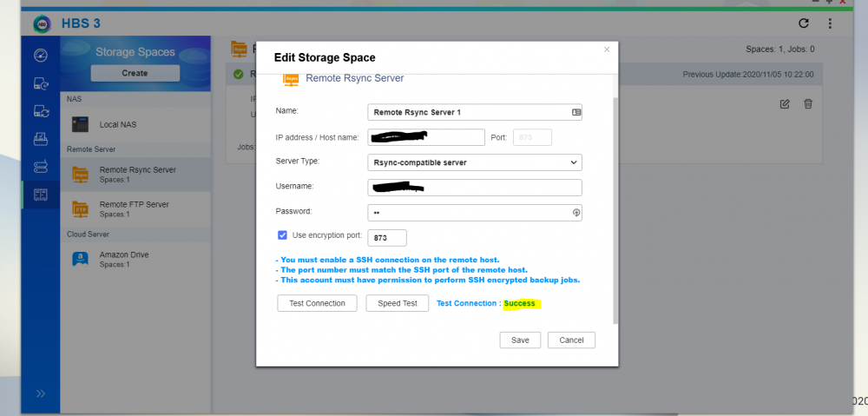Click the Cancel button

coord(571,340)
